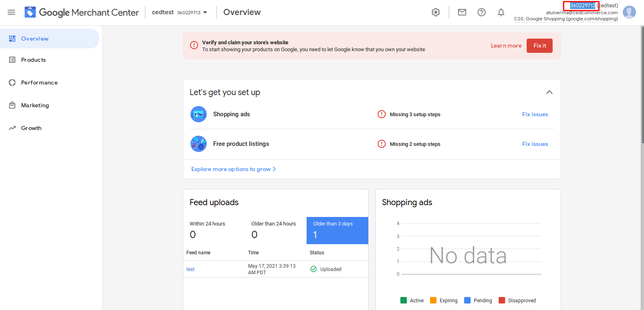Open the cedtest account switcher dropdown

pos(179,12)
